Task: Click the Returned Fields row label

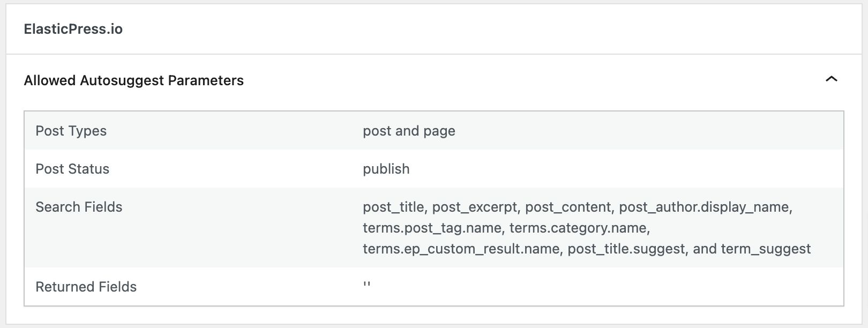Action: (86, 287)
